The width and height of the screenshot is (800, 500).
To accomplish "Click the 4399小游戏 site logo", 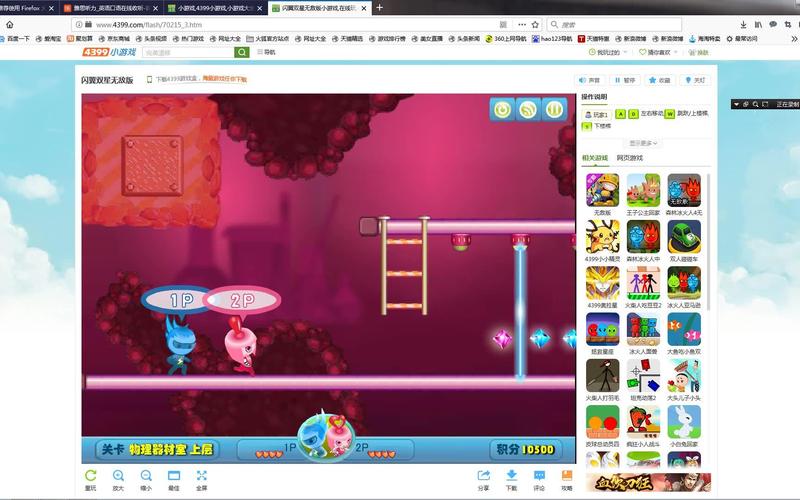I will click(x=109, y=52).
